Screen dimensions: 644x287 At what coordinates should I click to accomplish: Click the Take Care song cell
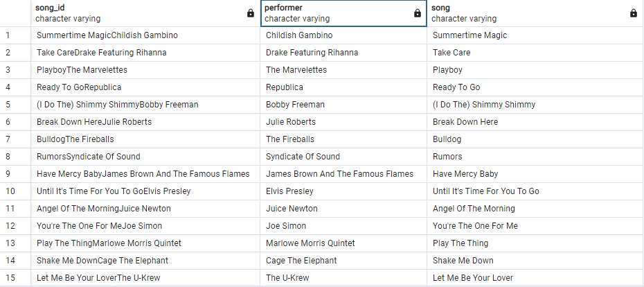tap(451, 53)
